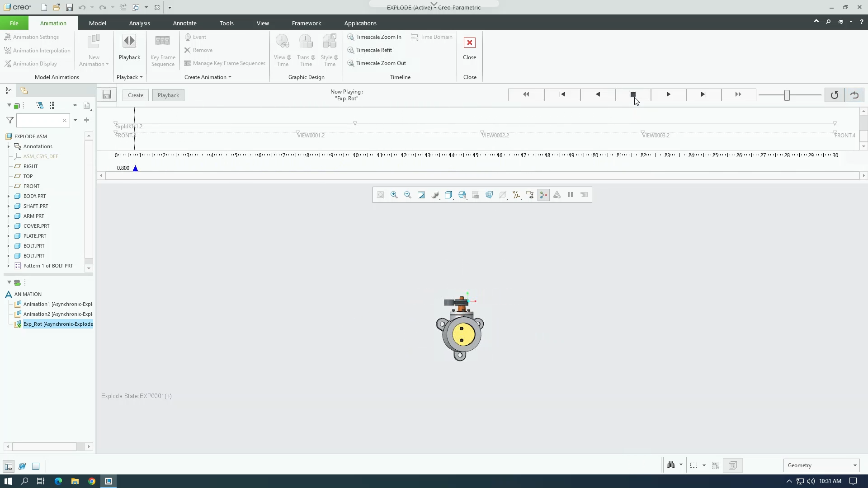Screen dimensions: 868x488
Task: Click the Create mode button
Action: pos(136,95)
